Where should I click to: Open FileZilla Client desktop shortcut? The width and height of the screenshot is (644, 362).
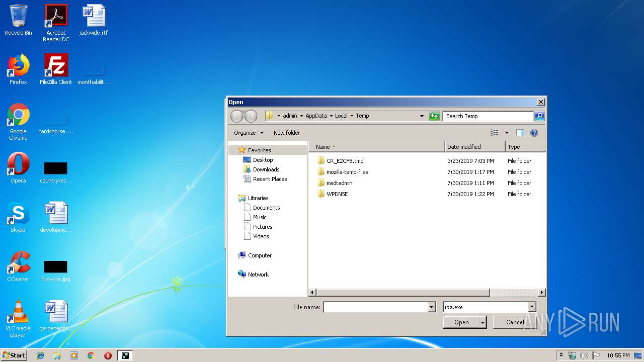[56, 69]
